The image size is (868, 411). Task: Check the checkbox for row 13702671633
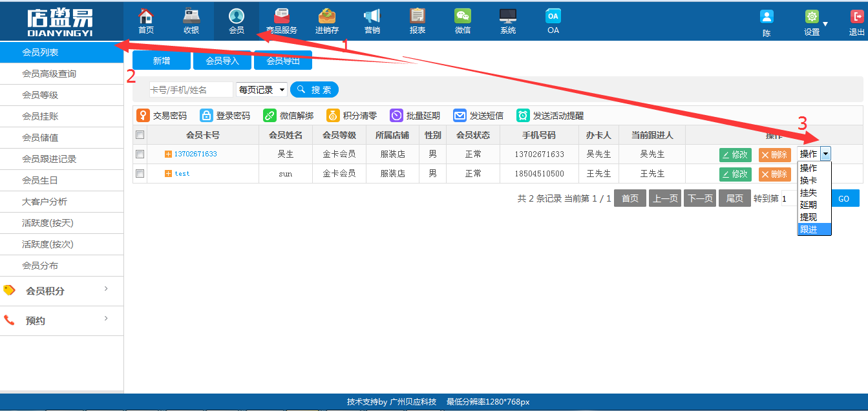pyautogui.click(x=140, y=154)
